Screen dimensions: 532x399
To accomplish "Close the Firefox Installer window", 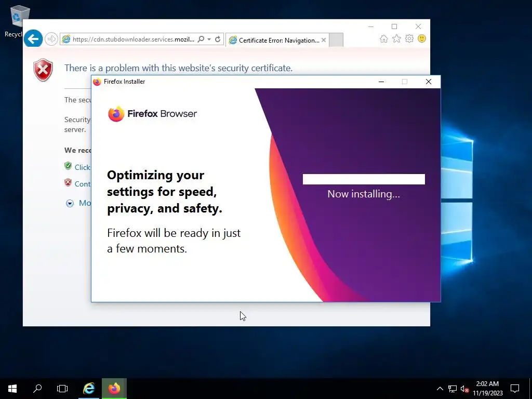I will click(429, 82).
